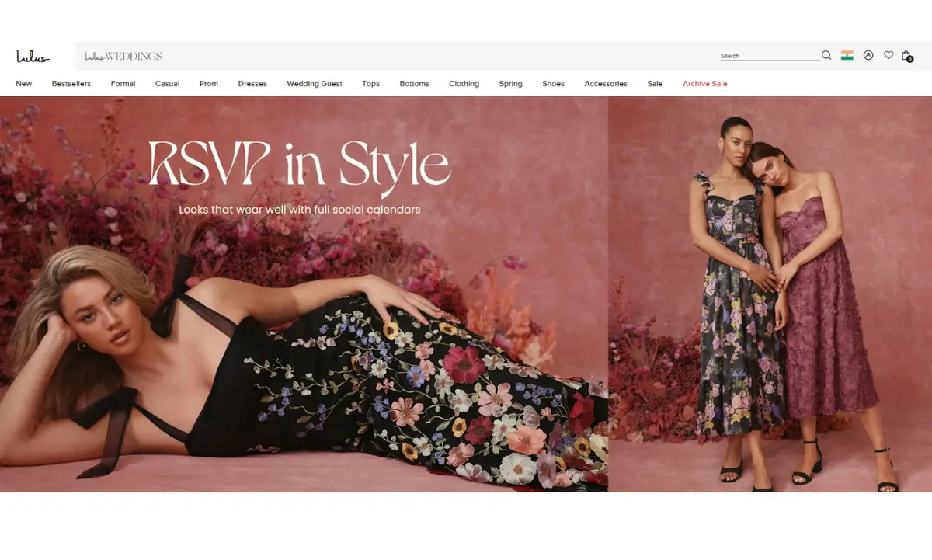Open the Casual menu item
Screen dimensions: 932x560
point(167,84)
